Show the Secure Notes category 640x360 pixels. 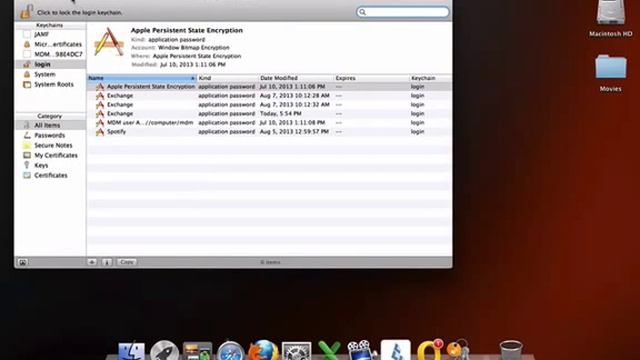48,145
